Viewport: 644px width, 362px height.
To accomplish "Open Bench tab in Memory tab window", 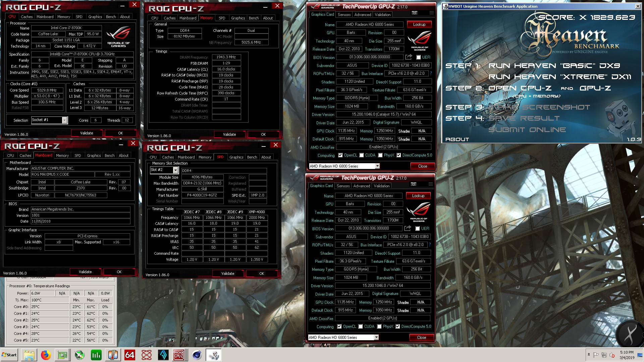I will click(x=254, y=18).
